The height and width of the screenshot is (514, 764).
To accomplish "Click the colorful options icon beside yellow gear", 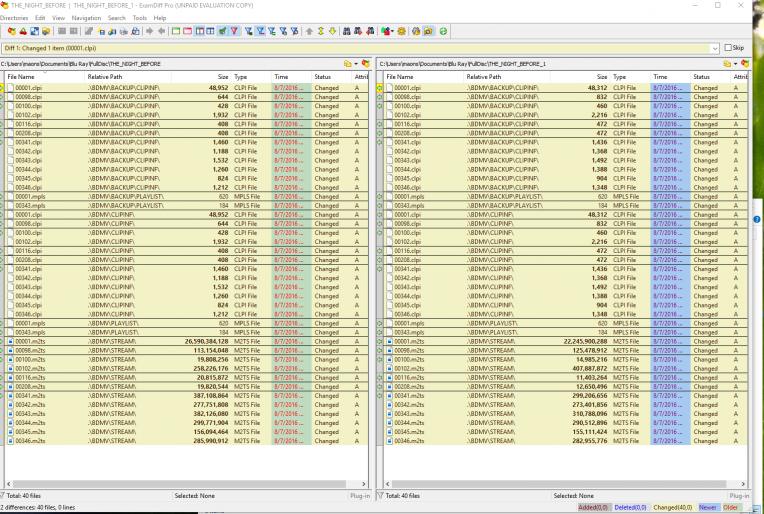I will [385, 31].
